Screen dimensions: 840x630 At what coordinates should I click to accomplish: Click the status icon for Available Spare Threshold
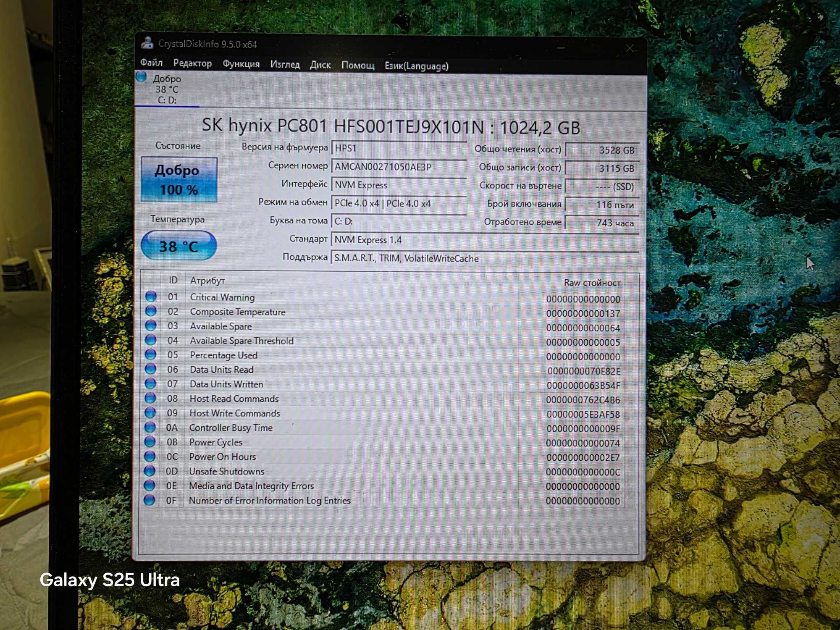tap(150, 340)
